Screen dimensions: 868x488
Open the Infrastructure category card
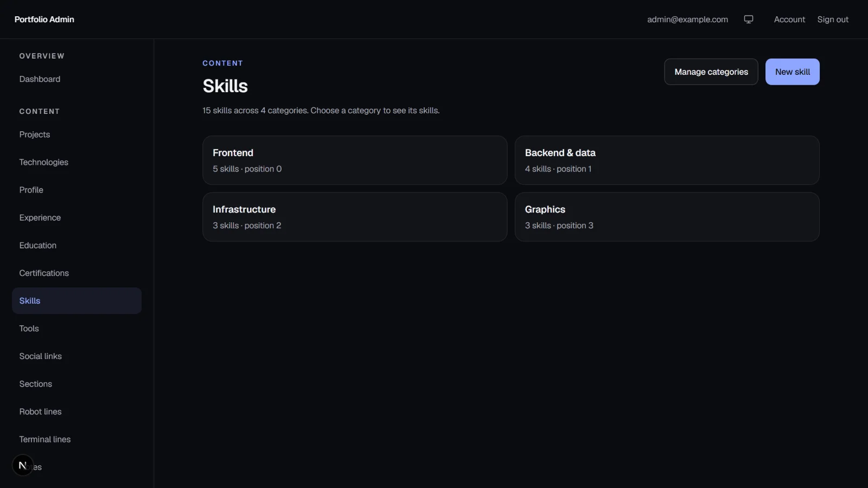pyautogui.click(x=355, y=216)
